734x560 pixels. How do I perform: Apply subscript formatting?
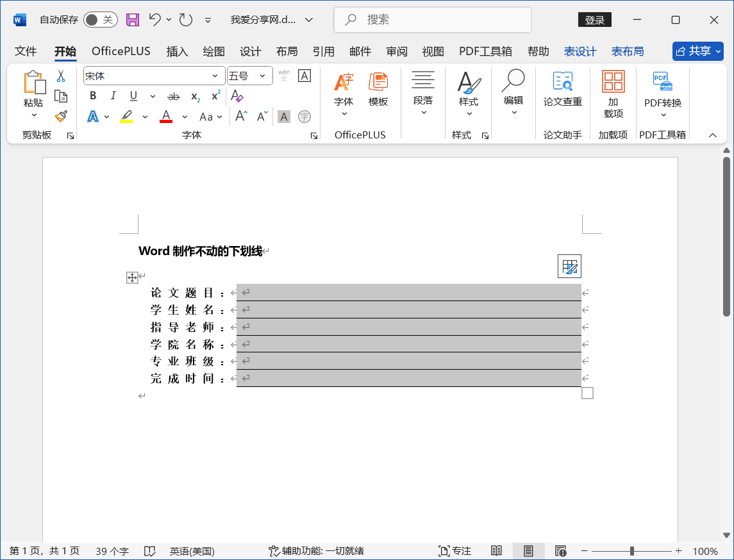(x=196, y=96)
